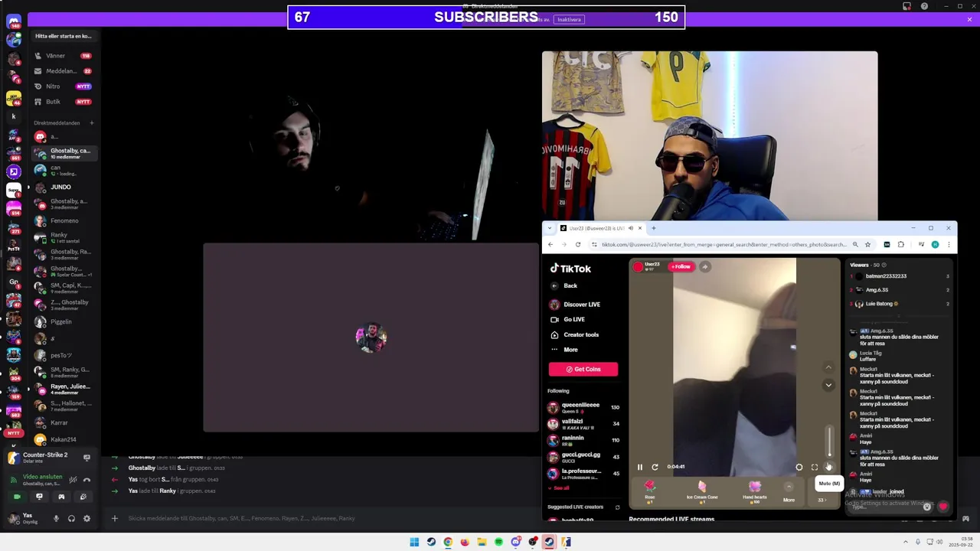Start an activity with controller icon

[x=61, y=497]
